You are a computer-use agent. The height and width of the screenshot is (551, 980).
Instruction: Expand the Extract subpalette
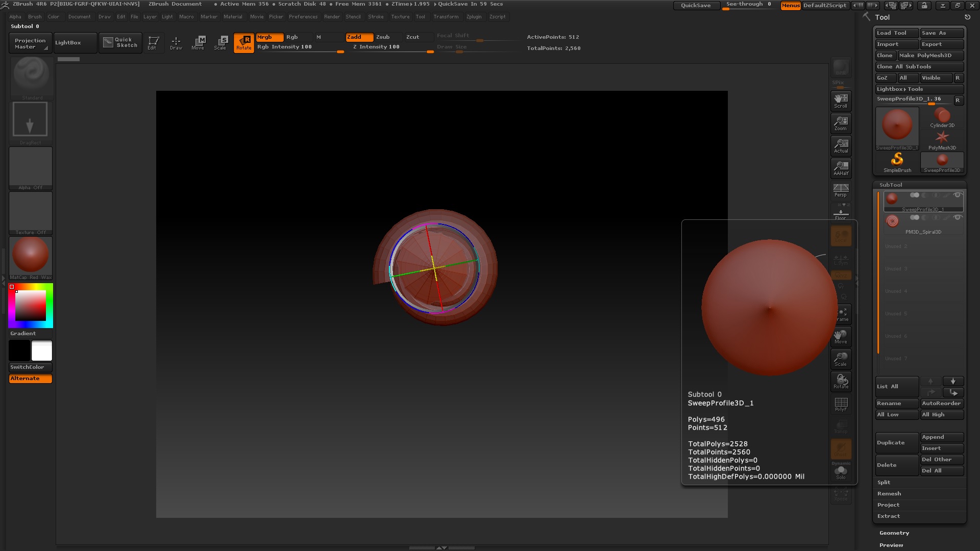[889, 516]
